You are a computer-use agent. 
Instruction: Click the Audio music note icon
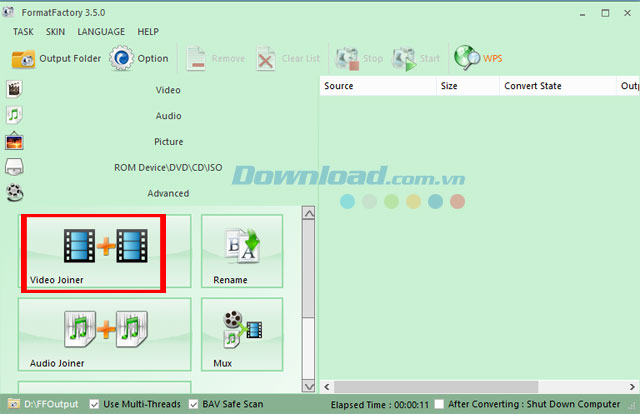tap(14, 115)
